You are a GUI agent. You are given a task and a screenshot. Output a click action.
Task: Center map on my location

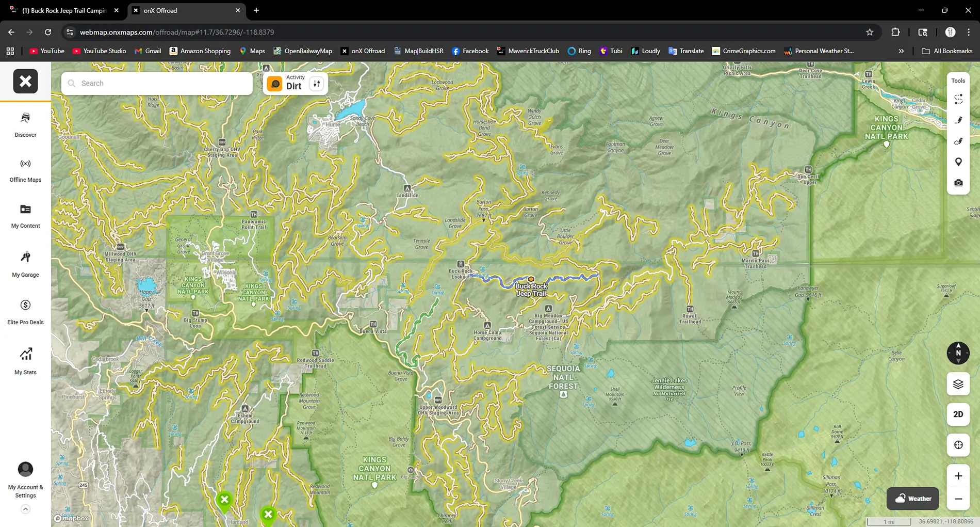pyautogui.click(x=958, y=445)
